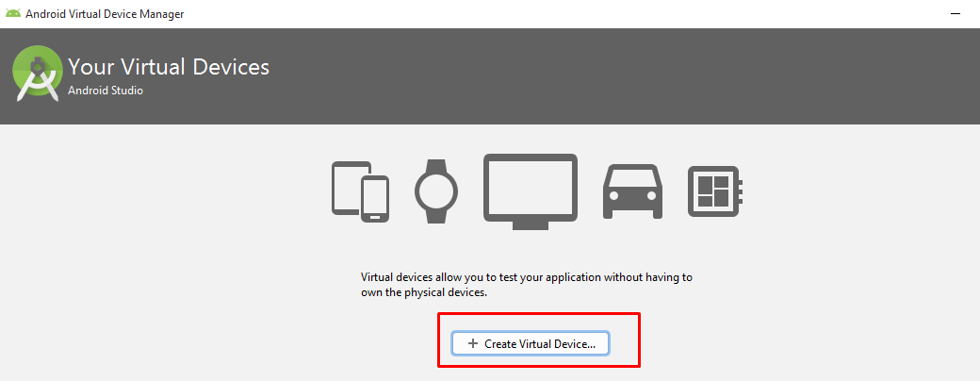Click the small Android icon in title bar
Image resolution: width=980 pixels, height=381 pixels.
click(12, 13)
